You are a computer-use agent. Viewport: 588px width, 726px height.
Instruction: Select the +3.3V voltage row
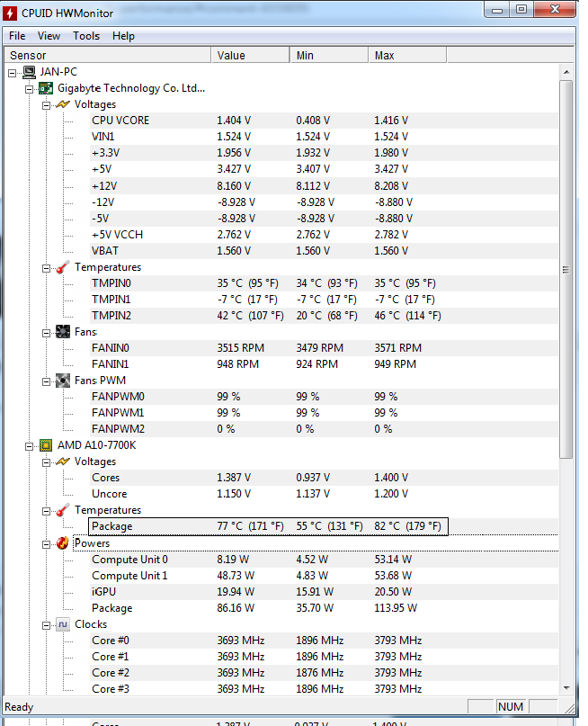325,153
